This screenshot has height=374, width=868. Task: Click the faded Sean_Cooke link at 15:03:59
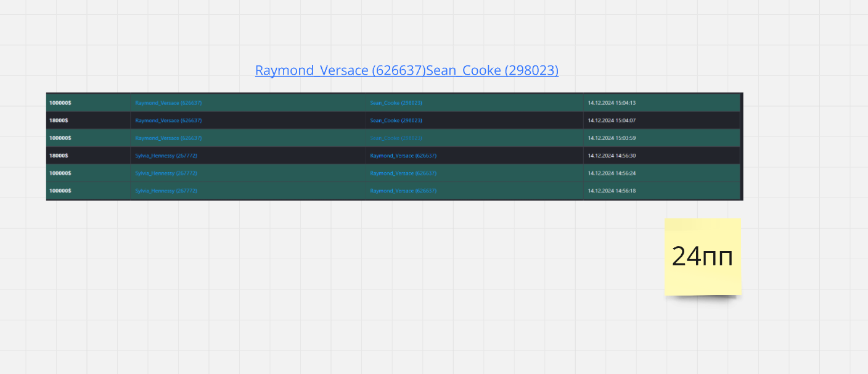pos(396,138)
